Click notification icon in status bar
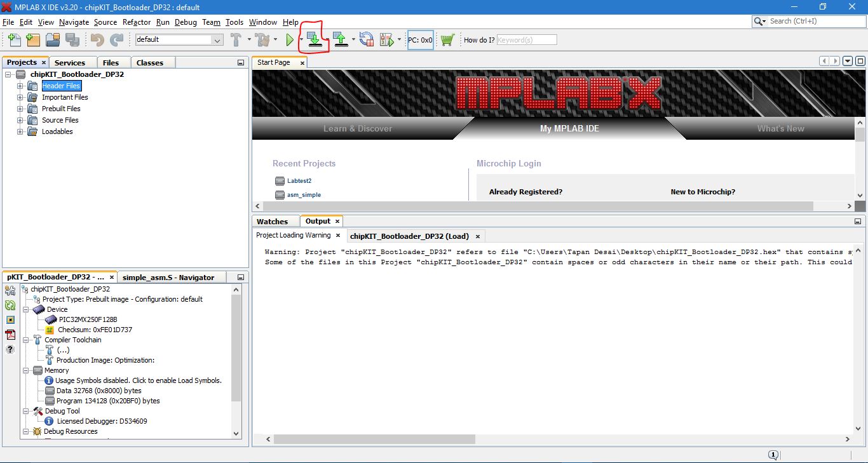 pyautogui.click(x=773, y=455)
